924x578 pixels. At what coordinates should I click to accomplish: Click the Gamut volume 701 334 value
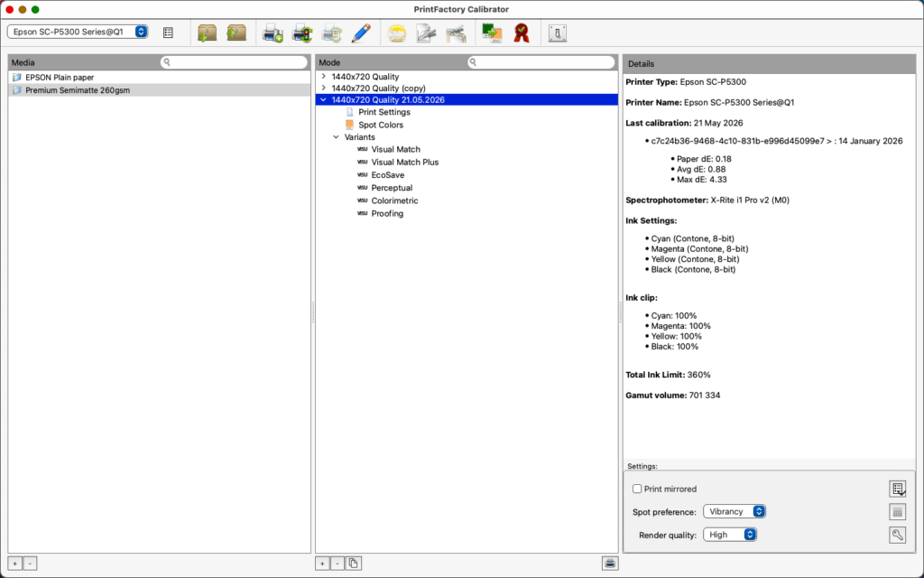pos(704,396)
